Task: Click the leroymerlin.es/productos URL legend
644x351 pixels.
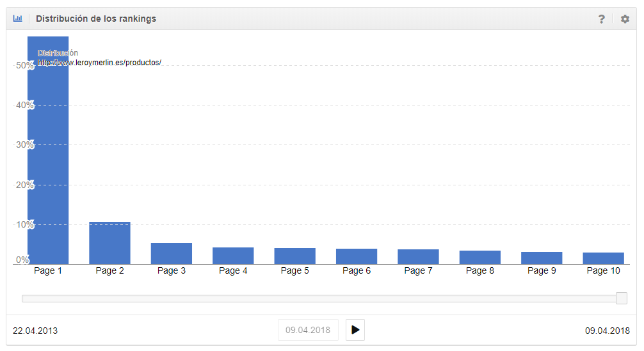Action: coord(99,63)
